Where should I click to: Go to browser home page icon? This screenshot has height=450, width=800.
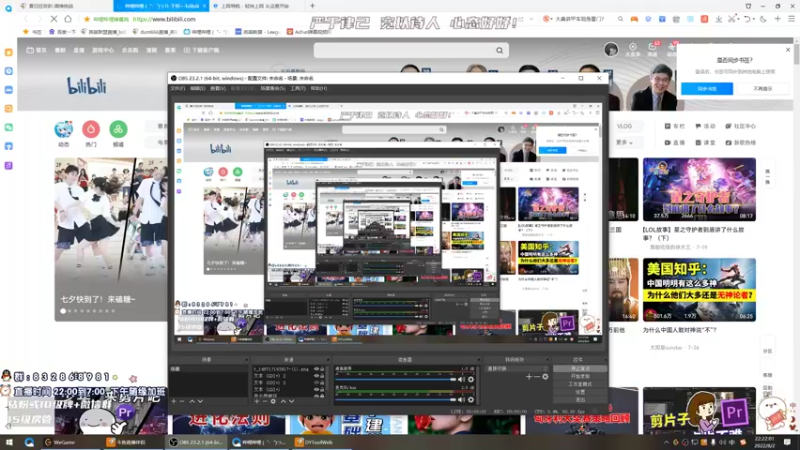click(68, 19)
